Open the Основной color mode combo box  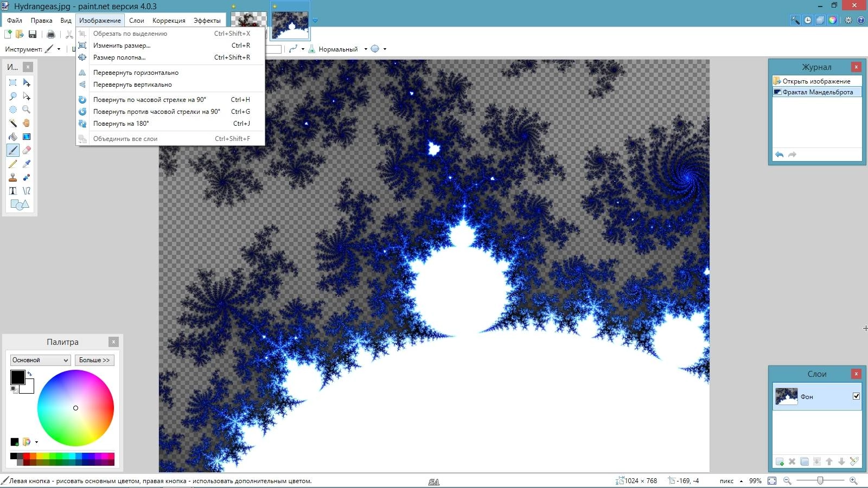coord(41,360)
